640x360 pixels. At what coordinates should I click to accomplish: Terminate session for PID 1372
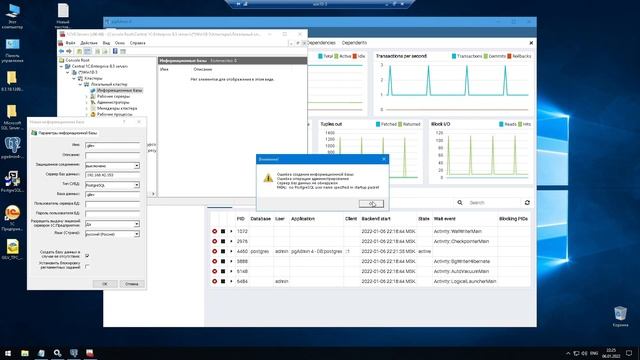coord(214,231)
